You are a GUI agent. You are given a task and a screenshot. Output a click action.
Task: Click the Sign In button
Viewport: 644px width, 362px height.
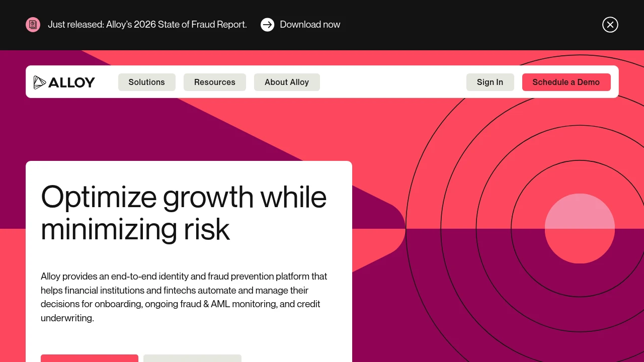click(490, 82)
